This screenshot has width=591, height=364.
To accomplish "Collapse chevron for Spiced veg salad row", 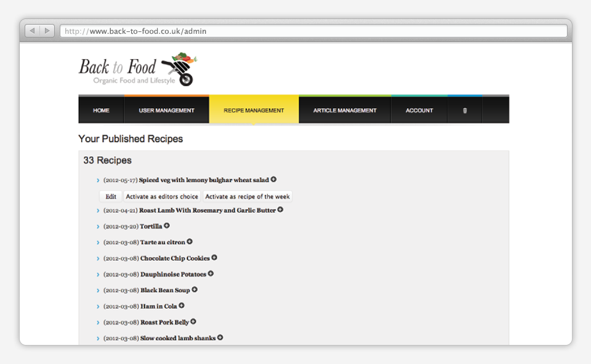I will (x=98, y=180).
